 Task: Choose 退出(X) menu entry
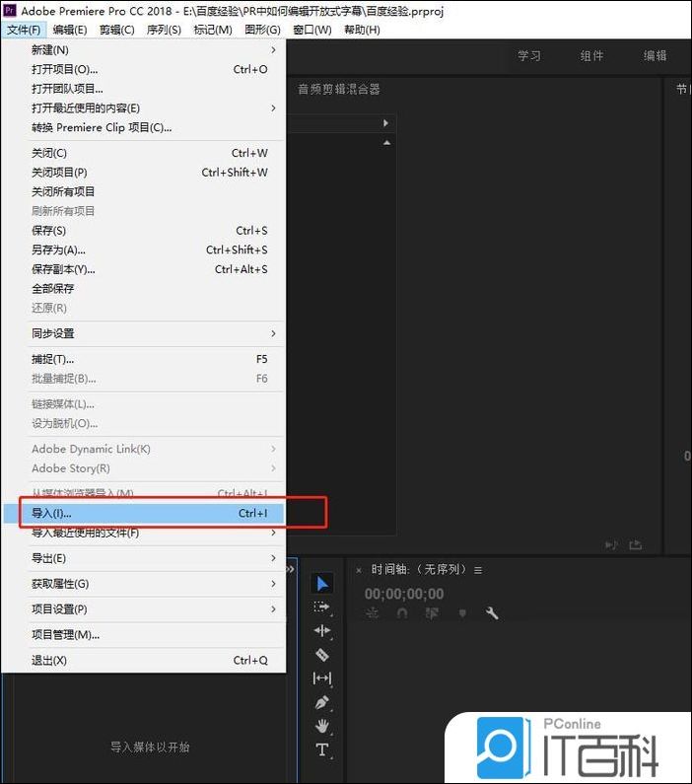coord(143,661)
